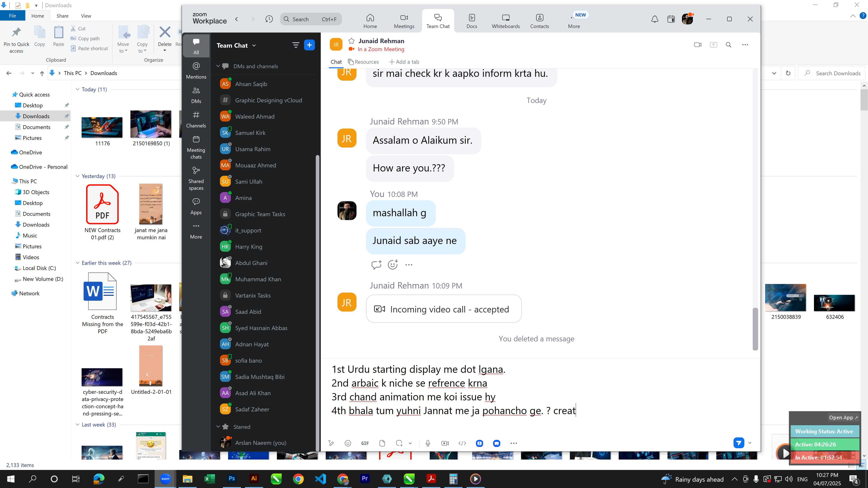
Task: Open Shared spaces in sidebar
Action: click(196, 178)
